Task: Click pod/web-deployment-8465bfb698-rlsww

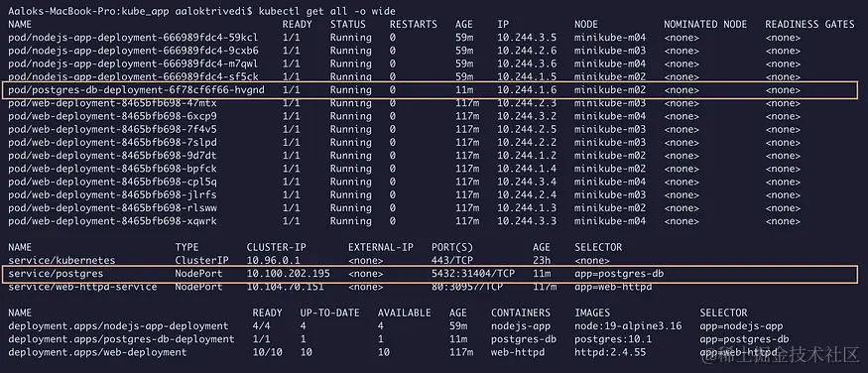Action: [112, 208]
